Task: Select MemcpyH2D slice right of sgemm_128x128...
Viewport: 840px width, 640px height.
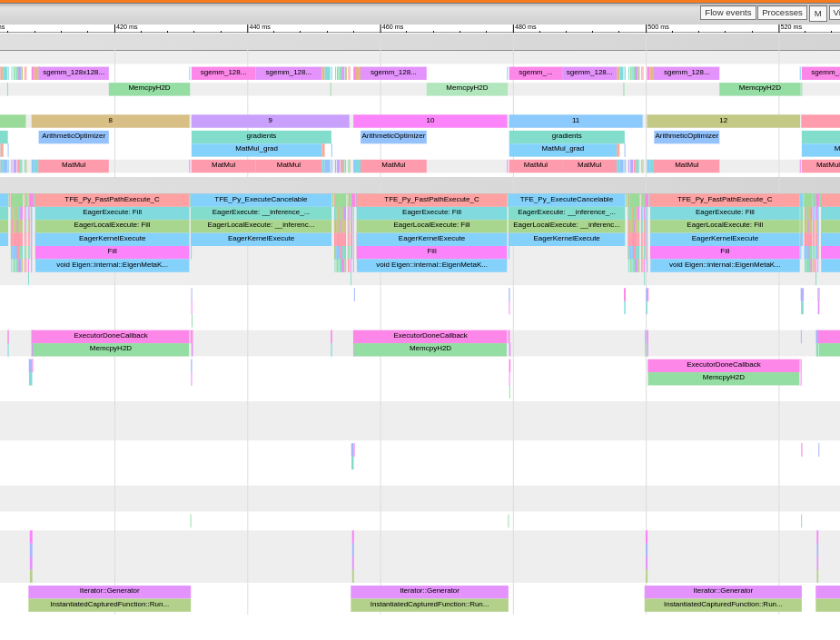Action: [x=150, y=89]
